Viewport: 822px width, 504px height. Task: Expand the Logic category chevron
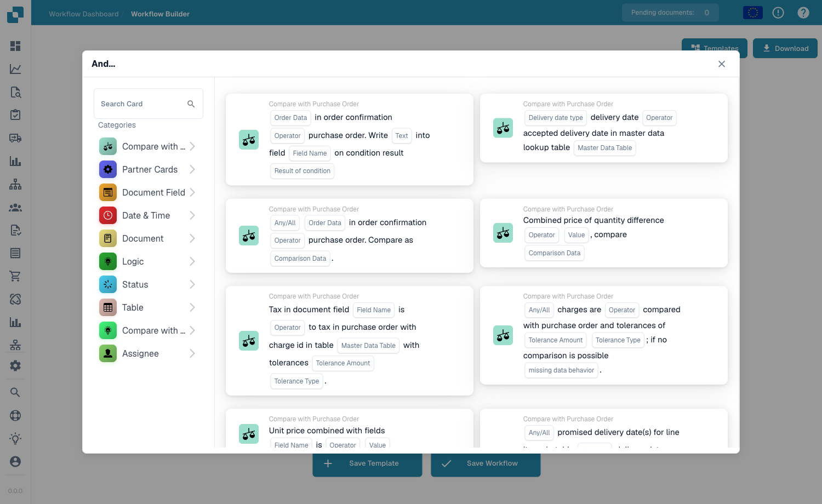[192, 261]
